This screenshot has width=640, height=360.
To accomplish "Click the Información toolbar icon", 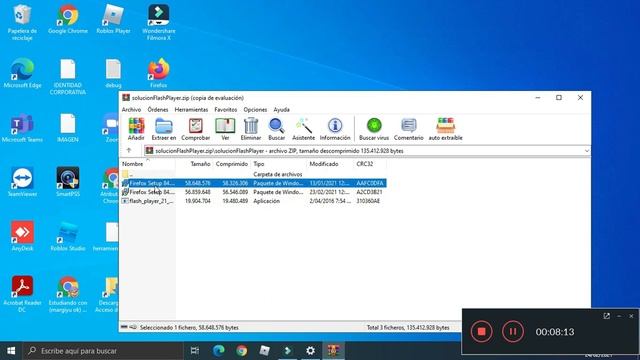I will 335,129.
